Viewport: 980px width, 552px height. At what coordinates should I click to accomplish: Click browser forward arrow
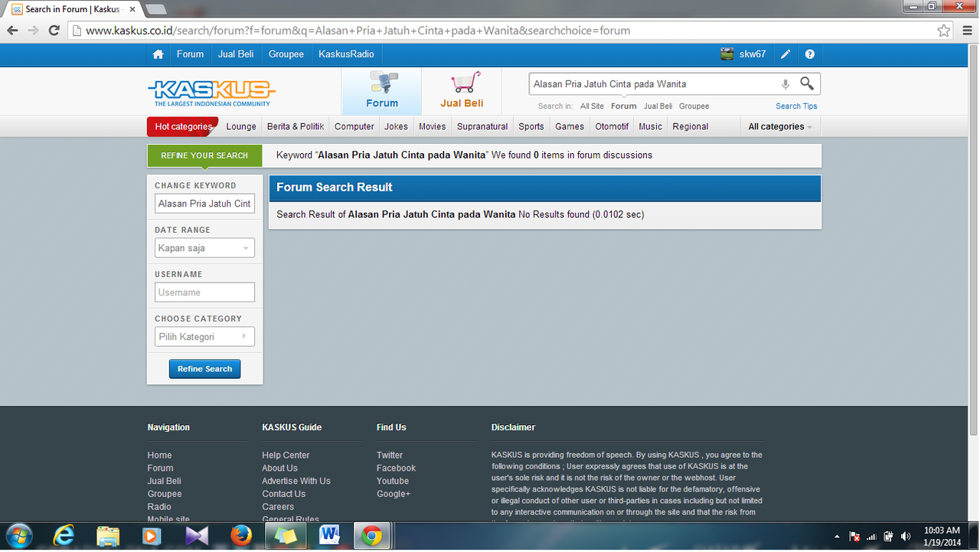[x=33, y=31]
